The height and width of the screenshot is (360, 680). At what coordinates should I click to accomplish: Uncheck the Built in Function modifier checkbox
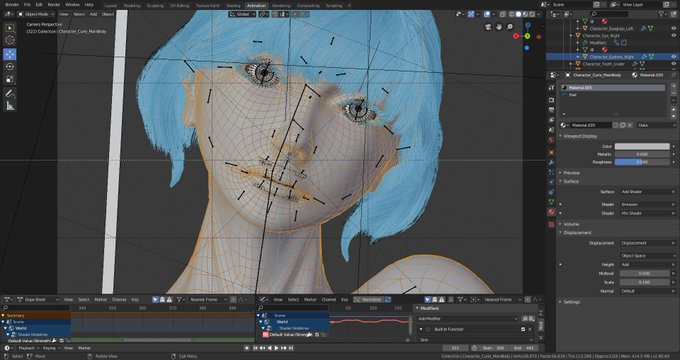523,329
